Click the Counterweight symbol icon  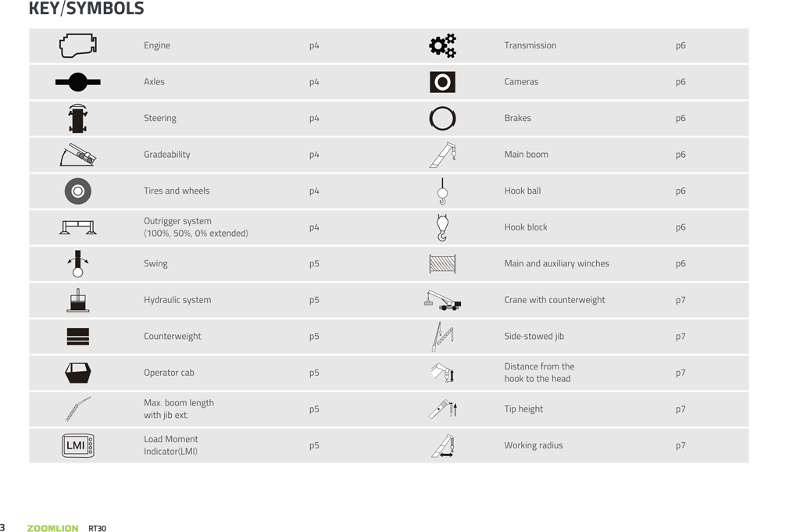(78, 337)
